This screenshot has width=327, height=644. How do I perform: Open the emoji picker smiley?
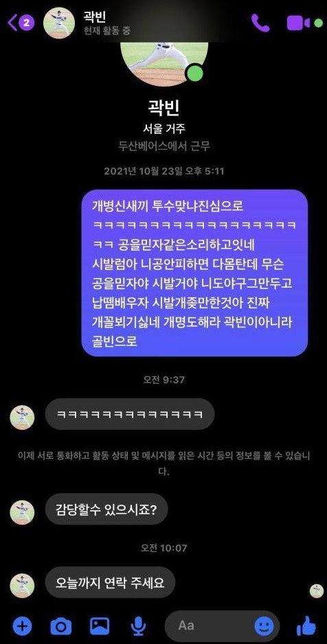point(264,626)
